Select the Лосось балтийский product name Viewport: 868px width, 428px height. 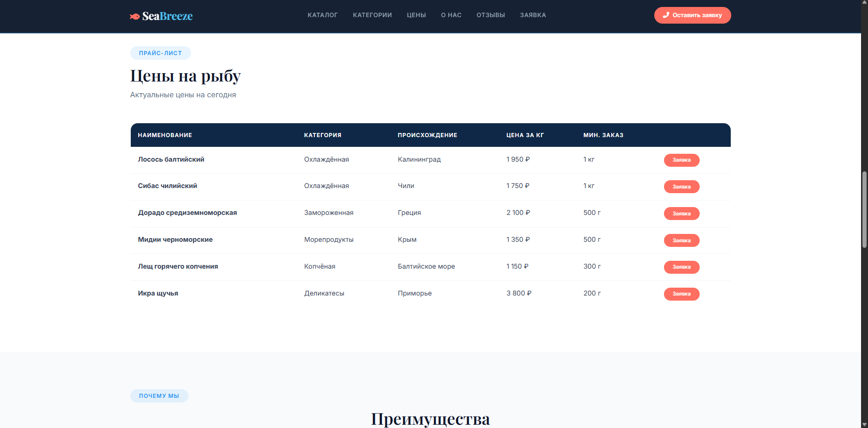click(x=171, y=159)
